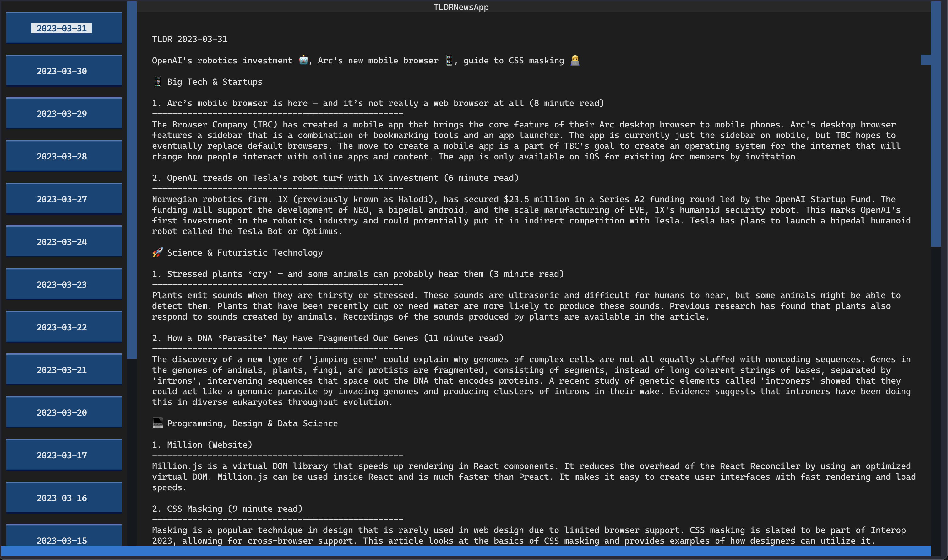Screen dimensions: 948x560
Task: Click 'TLDR 2023-03-31' heading text
Action: 189,39
